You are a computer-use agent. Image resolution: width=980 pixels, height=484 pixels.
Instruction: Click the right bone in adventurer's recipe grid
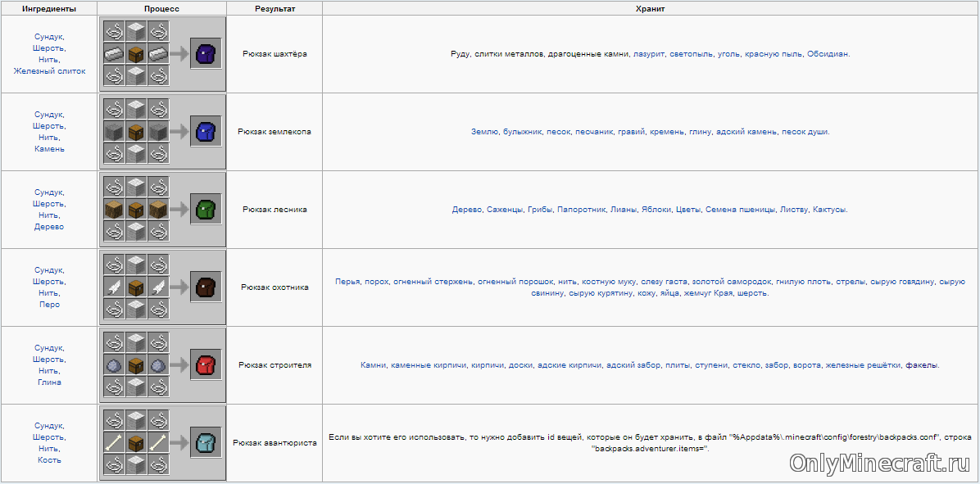click(158, 443)
